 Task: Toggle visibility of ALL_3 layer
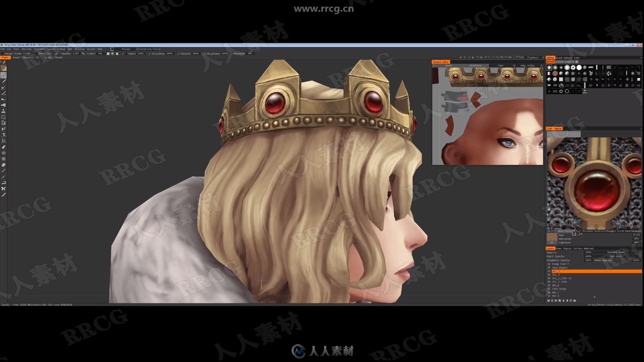(x=549, y=271)
